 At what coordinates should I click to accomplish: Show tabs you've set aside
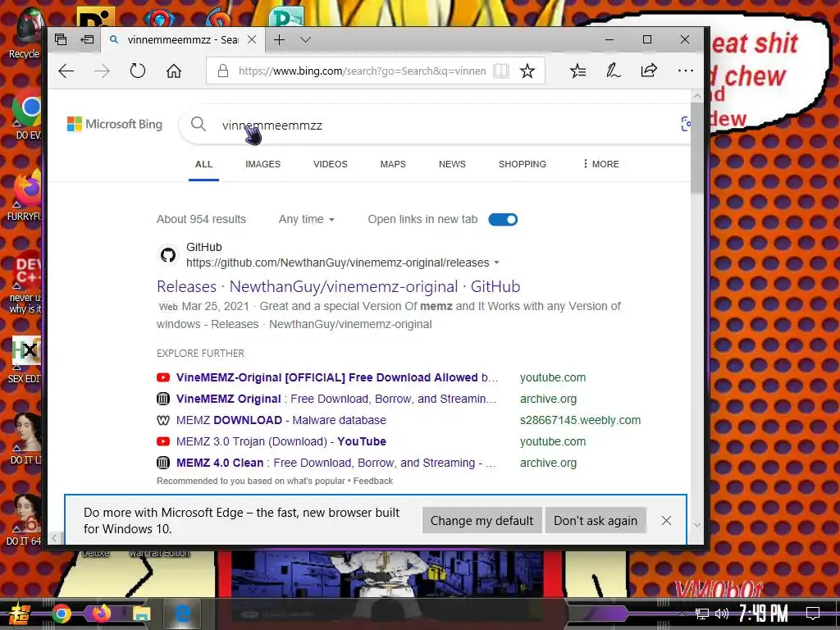(x=61, y=39)
